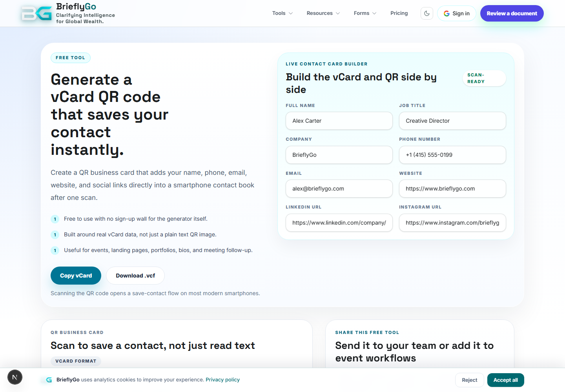Toggle dark mode moon icon
The image size is (565, 392).
click(x=427, y=13)
